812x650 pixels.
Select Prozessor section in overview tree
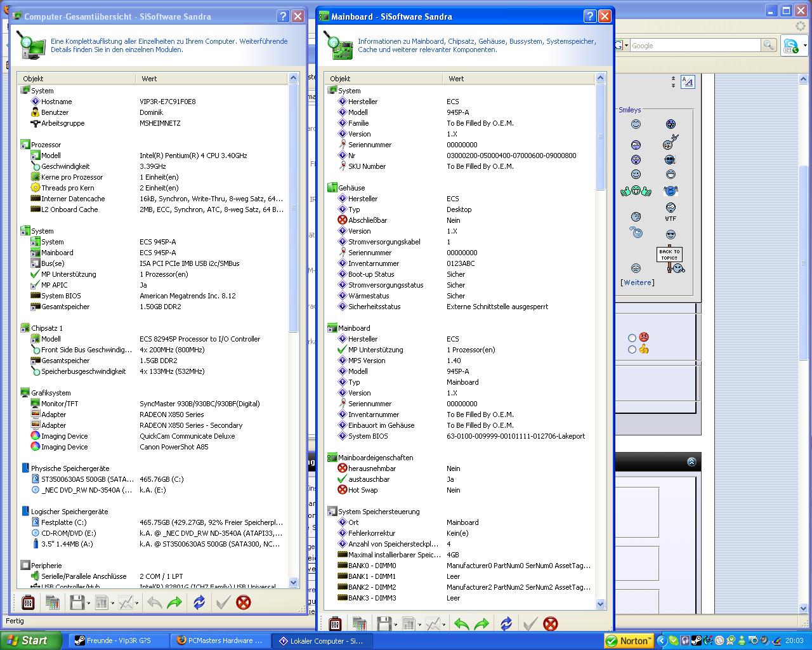tap(46, 145)
